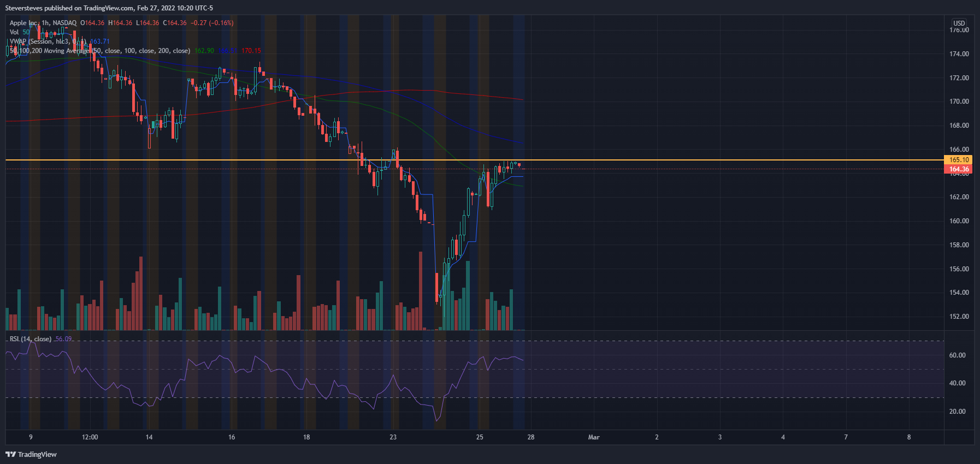
Task: Select the VWAP indicator legend
Action: (47, 41)
